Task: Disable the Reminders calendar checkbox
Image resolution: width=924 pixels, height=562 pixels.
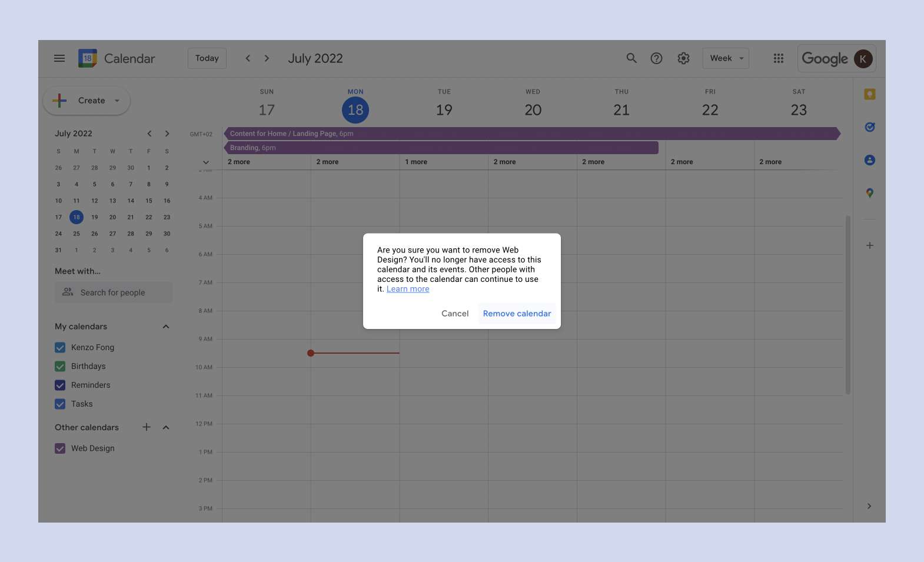Action: pyautogui.click(x=60, y=385)
